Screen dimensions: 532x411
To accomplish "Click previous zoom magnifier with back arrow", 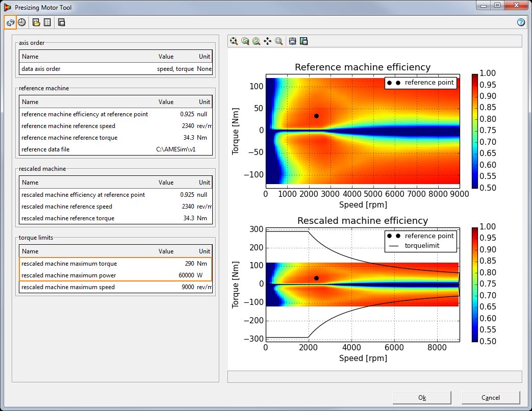I will click(245, 41).
